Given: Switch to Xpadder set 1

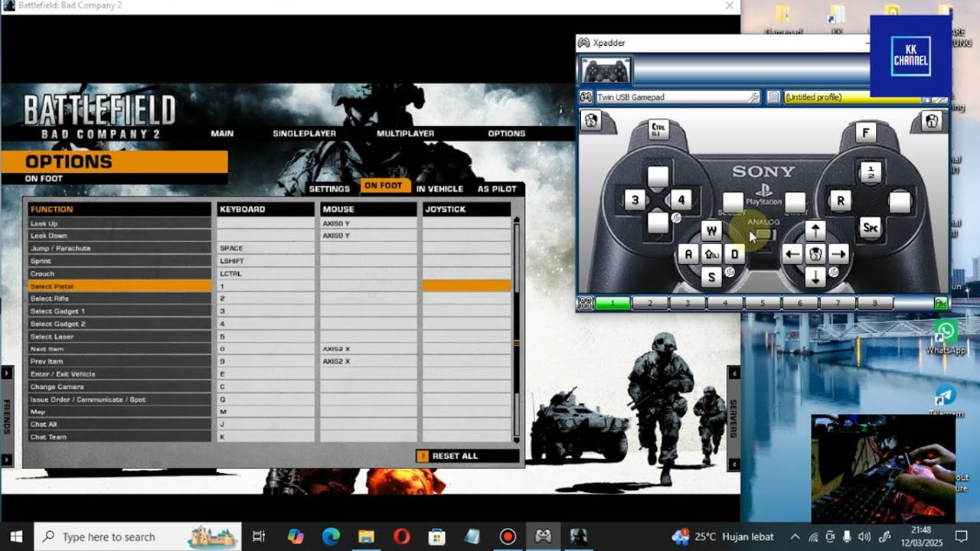Looking at the screenshot, I should (x=613, y=303).
